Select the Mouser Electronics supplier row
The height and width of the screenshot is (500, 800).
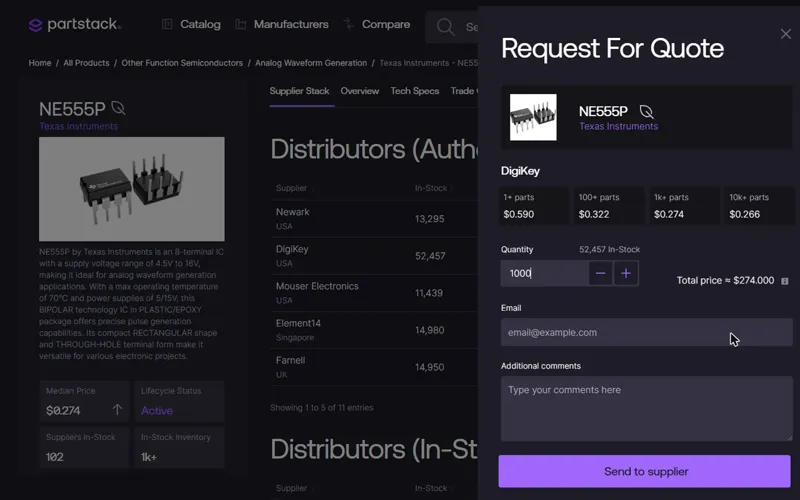click(x=374, y=293)
